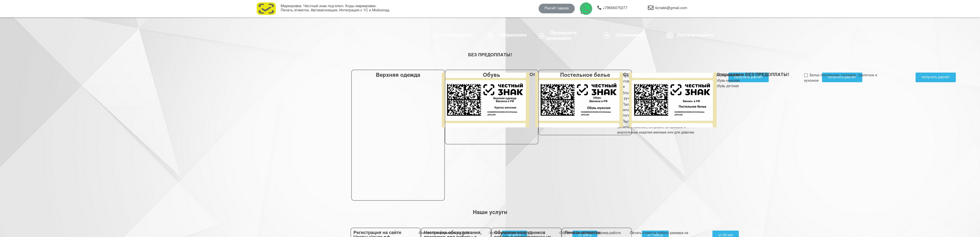Viewport: 980px width, 237px height.
Task: Select the Проверяете, принимаете step label
Action: pos(562,35)
